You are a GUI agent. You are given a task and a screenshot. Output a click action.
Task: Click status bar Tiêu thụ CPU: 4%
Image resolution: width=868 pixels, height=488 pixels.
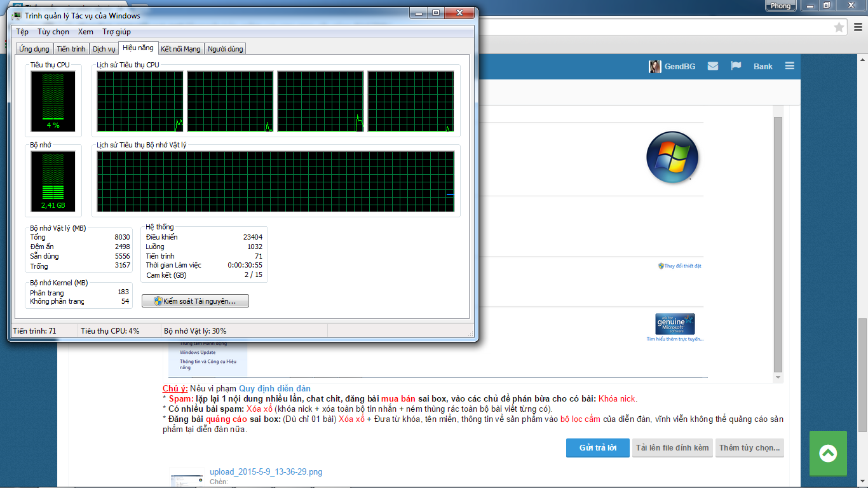(x=110, y=331)
